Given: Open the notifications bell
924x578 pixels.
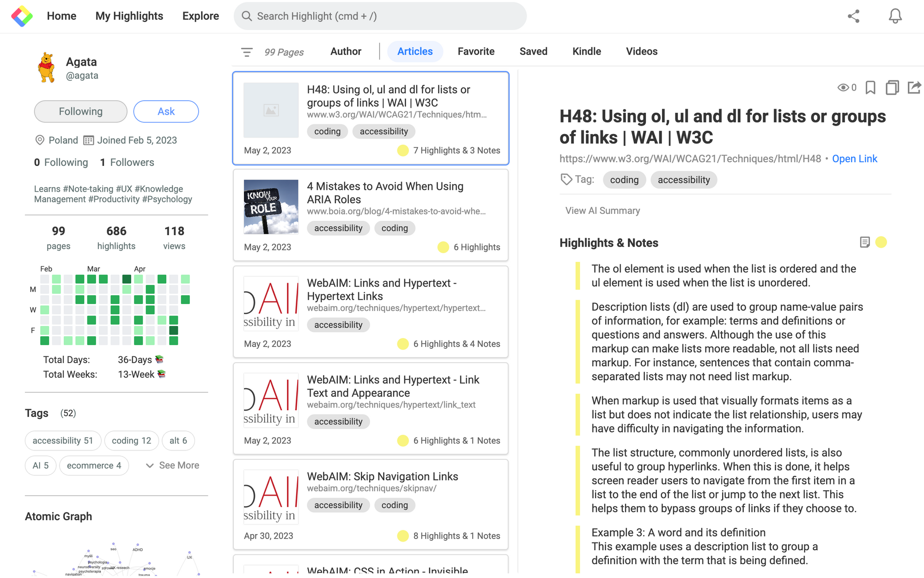Looking at the screenshot, I should [x=895, y=16].
